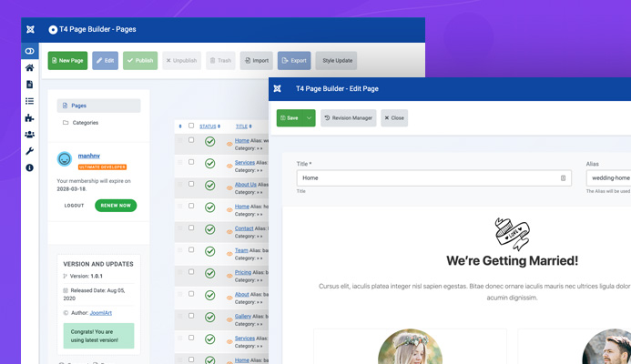
Task: Click the Unpublish toolbar button
Action: (181, 60)
